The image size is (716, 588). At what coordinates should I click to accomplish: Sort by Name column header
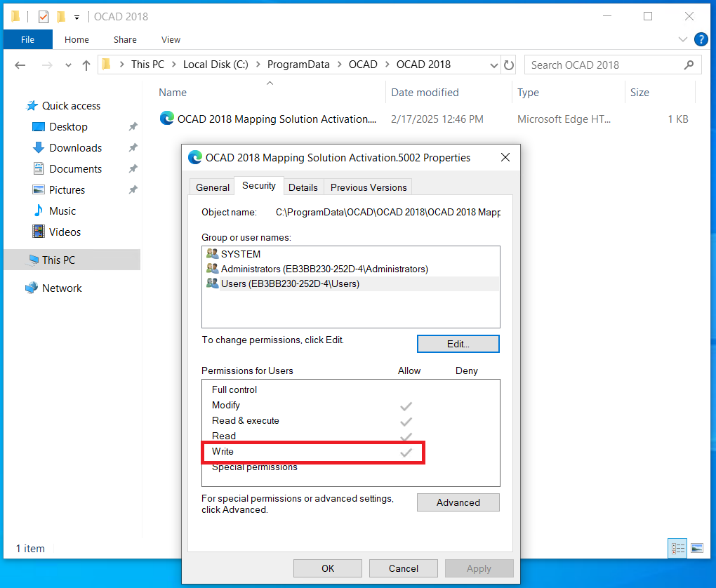click(x=173, y=93)
